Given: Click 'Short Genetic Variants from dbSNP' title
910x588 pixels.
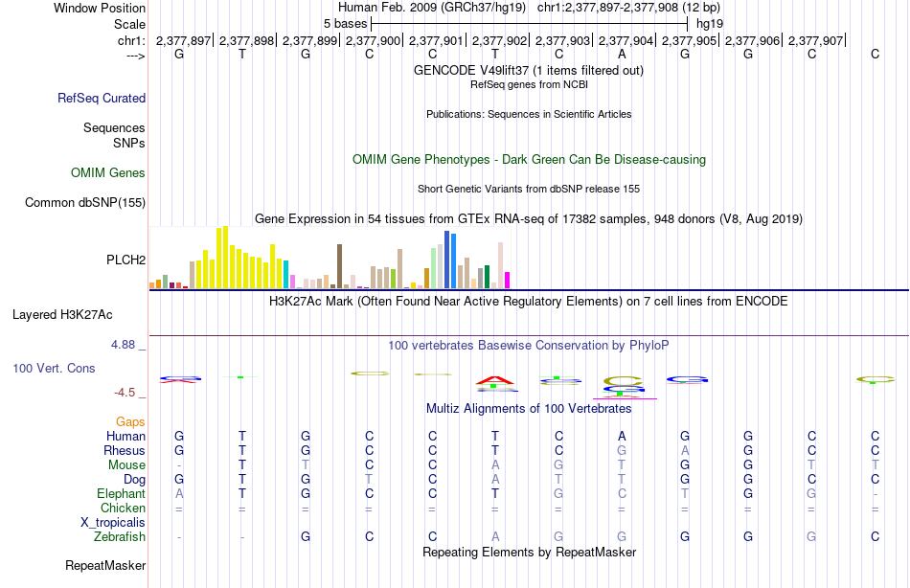Looking at the screenshot, I should (529, 189).
